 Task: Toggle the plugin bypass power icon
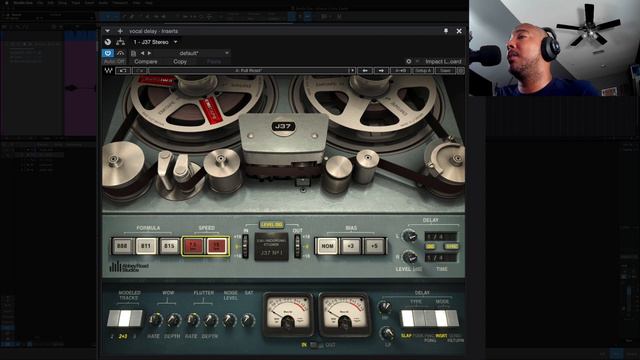(x=108, y=42)
